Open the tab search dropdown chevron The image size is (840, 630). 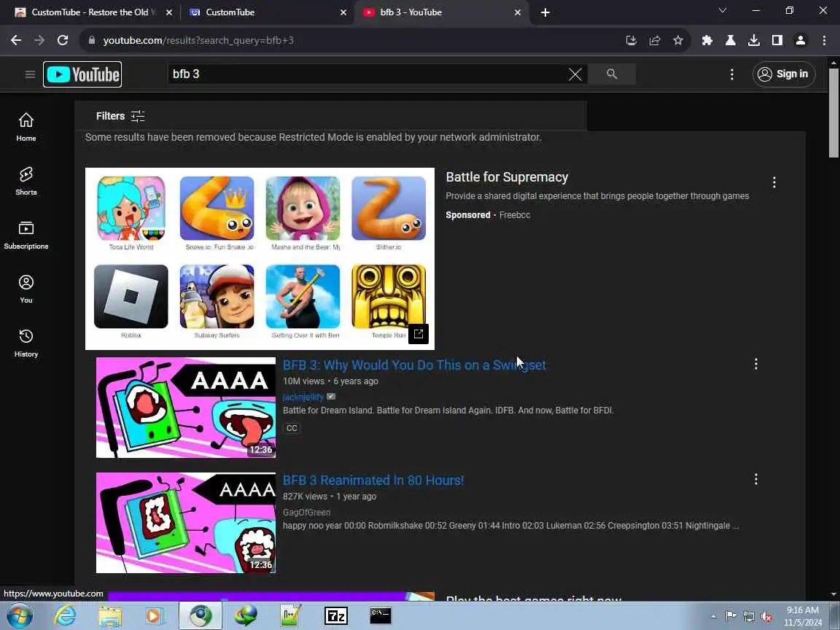pyautogui.click(x=722, y=11)
